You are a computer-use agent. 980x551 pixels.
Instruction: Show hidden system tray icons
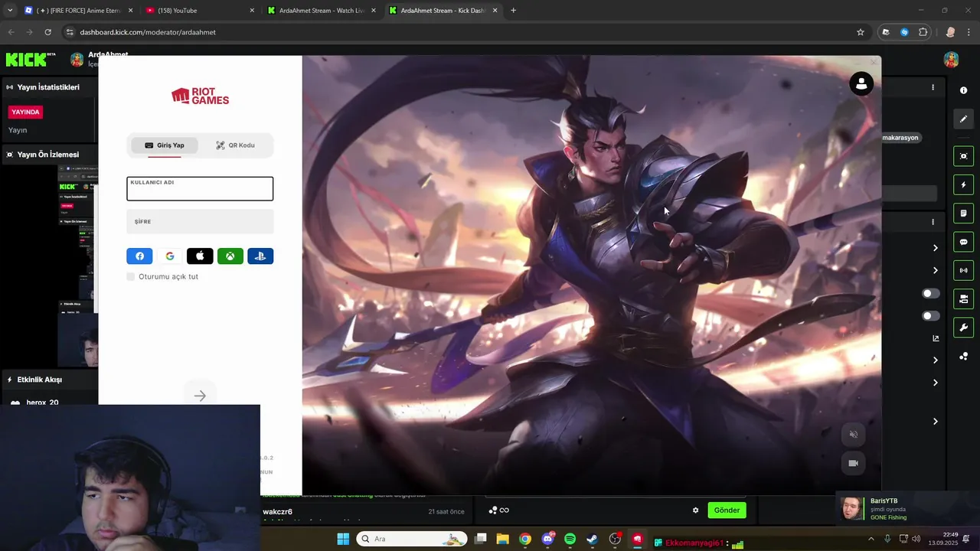(x=871, y=539)
